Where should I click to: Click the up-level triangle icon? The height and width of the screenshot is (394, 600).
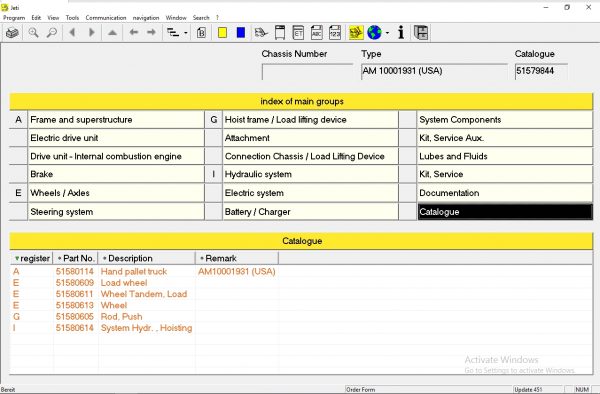click(x=112, y=33)
